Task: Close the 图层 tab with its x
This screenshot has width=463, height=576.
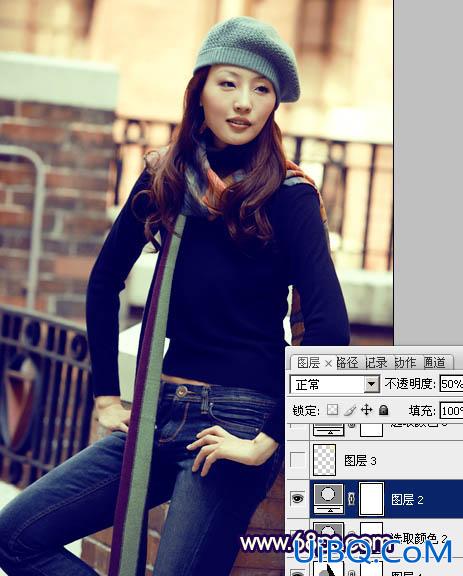Action: point(329,364)
